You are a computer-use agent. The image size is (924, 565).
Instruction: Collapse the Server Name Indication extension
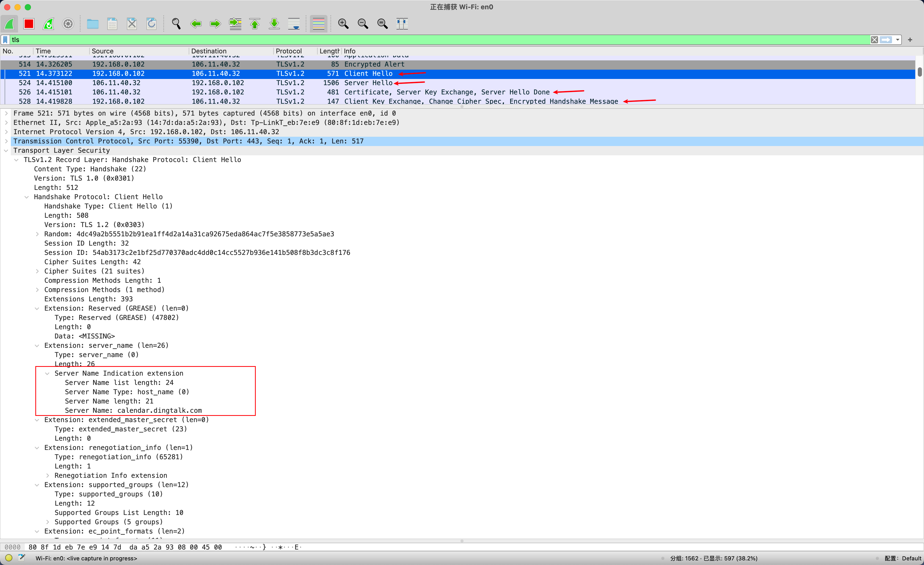click(x=47, y=373)
